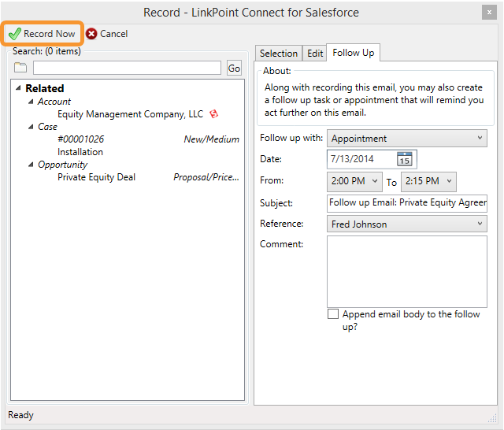Select Equity Management Company, LLC account
Screen dimensions: 504x430
pos(130,114)
